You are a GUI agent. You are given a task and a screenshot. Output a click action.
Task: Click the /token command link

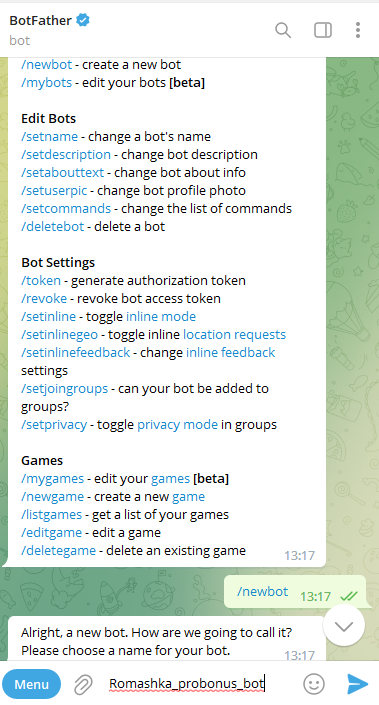tap(41, 281)
